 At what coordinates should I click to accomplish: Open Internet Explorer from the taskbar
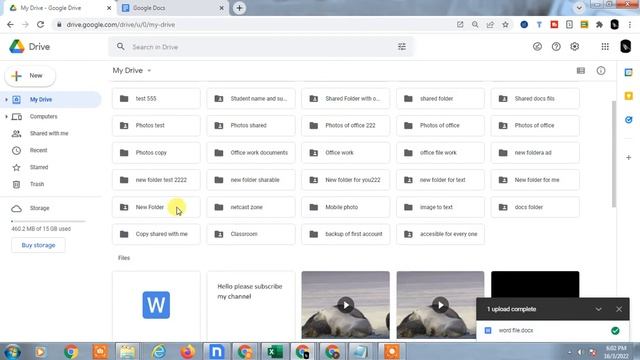(158, 351)
